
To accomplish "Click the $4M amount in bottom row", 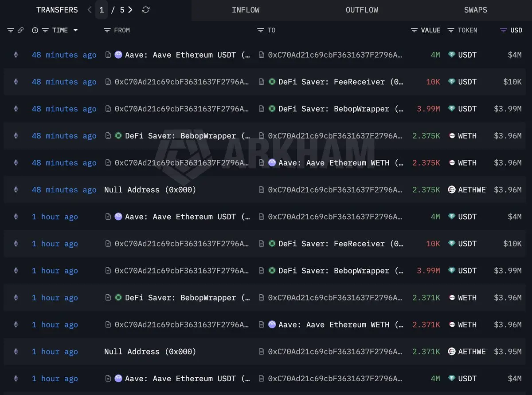I will coord(515,379).
